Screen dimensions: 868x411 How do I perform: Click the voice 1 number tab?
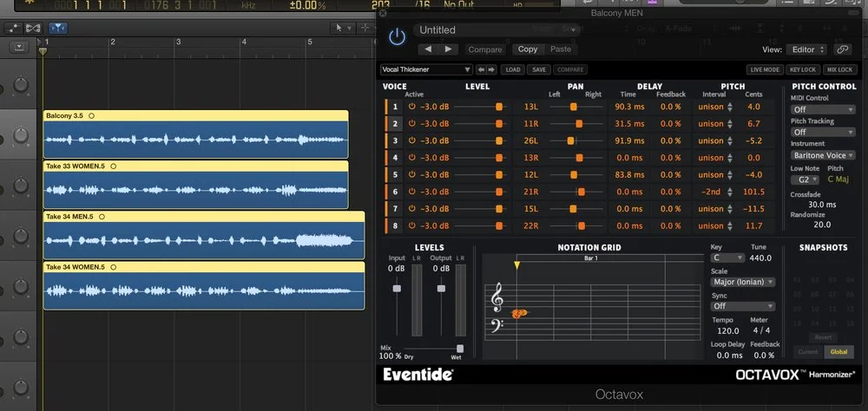394,107
